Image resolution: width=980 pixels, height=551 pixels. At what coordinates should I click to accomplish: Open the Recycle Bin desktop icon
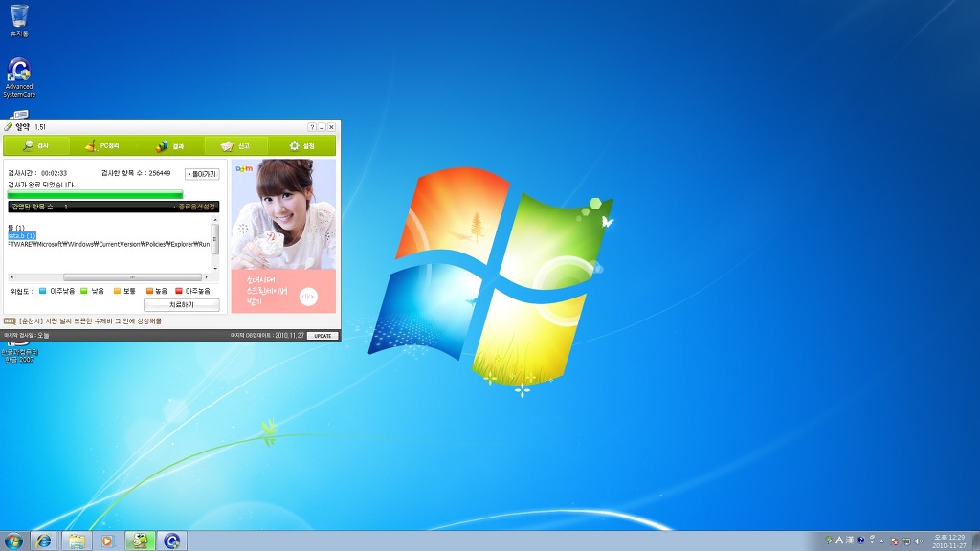point(19,20)
